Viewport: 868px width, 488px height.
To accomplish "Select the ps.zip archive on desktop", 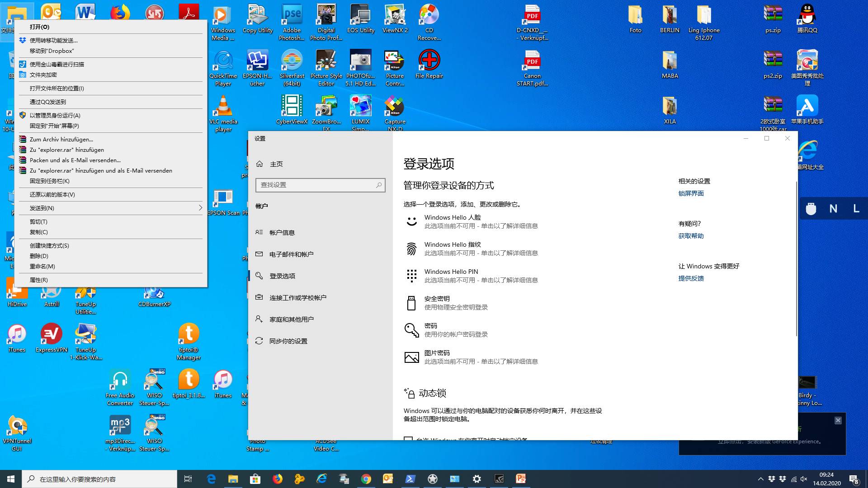I will pyautogui.click(x=773, y=19).
